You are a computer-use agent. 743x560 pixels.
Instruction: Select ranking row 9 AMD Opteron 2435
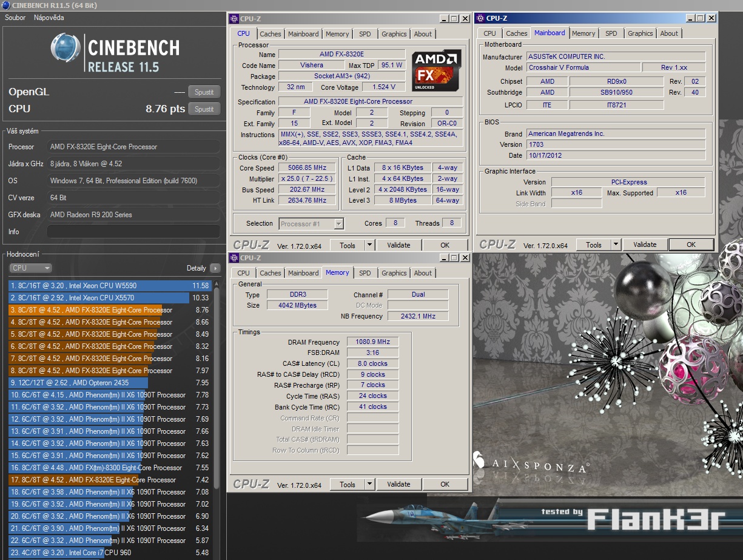(x=110, y=383)
